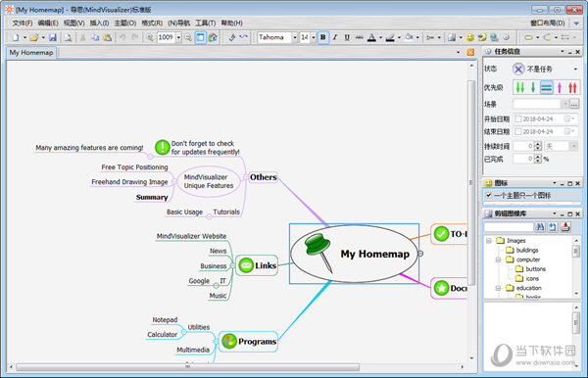Insert a note with the yellow note icon
The width and height of the screenshot is (588, 378).
[x=482, y=37]
